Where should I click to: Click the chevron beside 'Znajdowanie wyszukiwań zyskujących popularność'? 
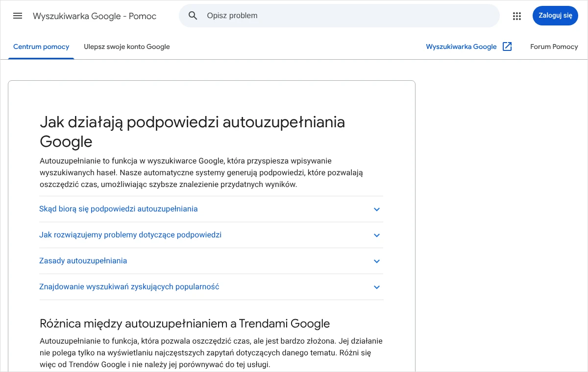[377, 287]
